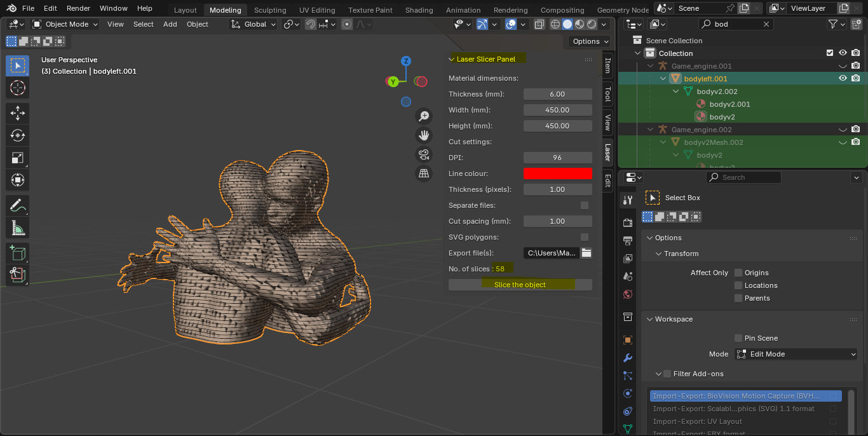Click the red Line colour swatch

[x=557, y=174]
